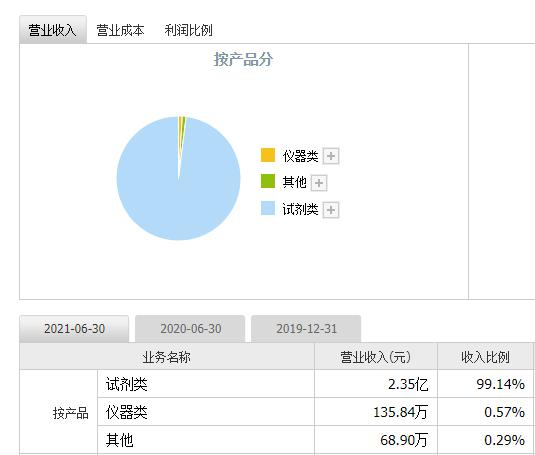535x455 pixels.
Task: Click the 营业收入(元) column header
Action: [x=376, y=357]
